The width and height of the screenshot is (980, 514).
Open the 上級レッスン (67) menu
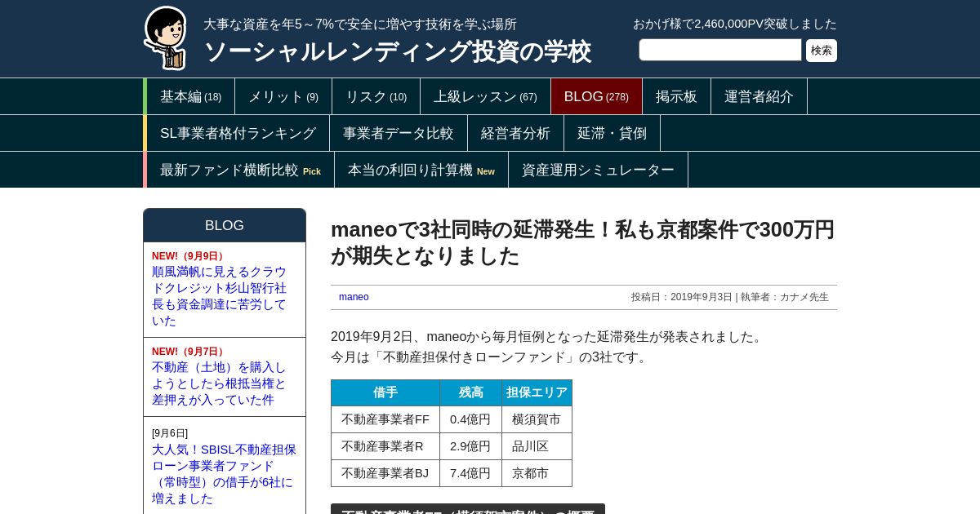485,96
